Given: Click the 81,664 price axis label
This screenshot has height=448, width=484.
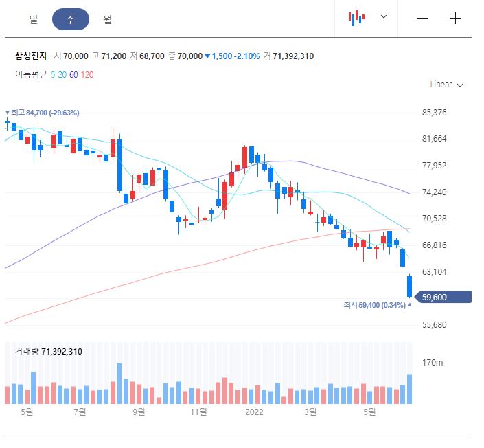Looking at the screenshot, I should tap(435, 139).
